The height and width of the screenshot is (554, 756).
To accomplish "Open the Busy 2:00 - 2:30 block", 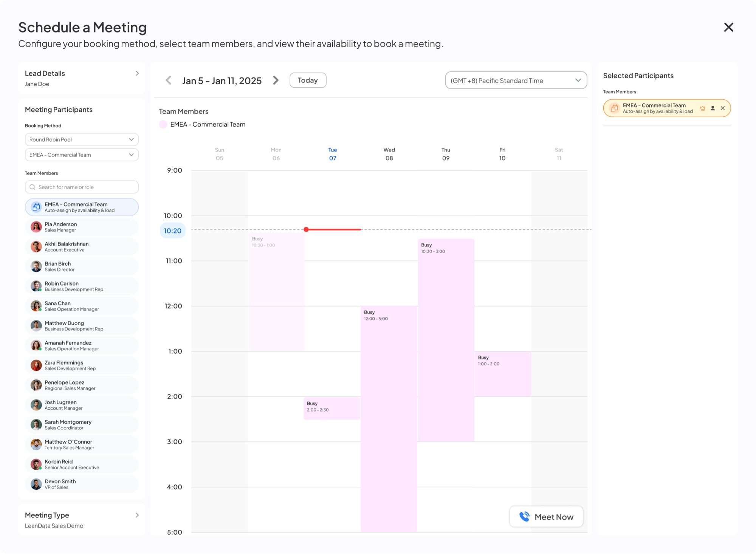I will pyautogui.click(x=332, y=408).
